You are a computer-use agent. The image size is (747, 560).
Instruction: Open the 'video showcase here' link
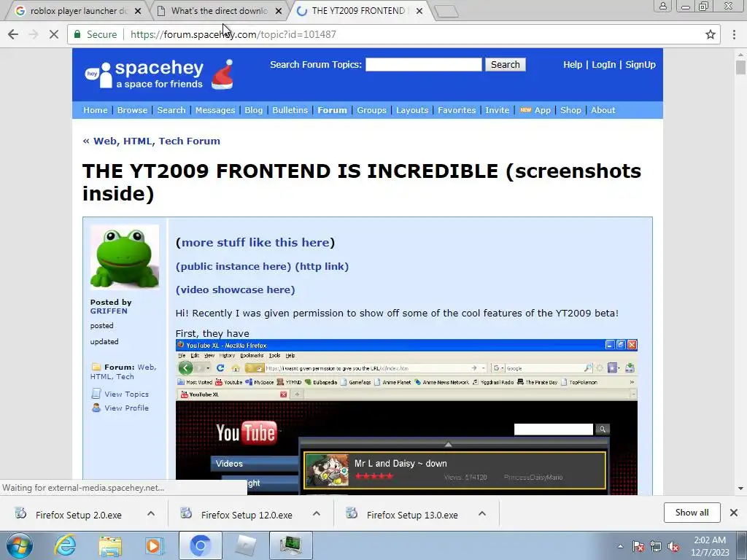(236, 289)
